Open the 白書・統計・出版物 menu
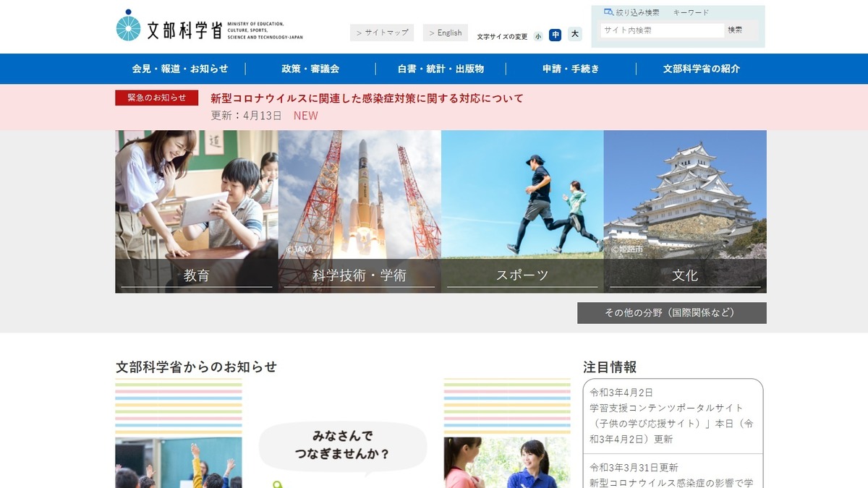 (441, 69)
